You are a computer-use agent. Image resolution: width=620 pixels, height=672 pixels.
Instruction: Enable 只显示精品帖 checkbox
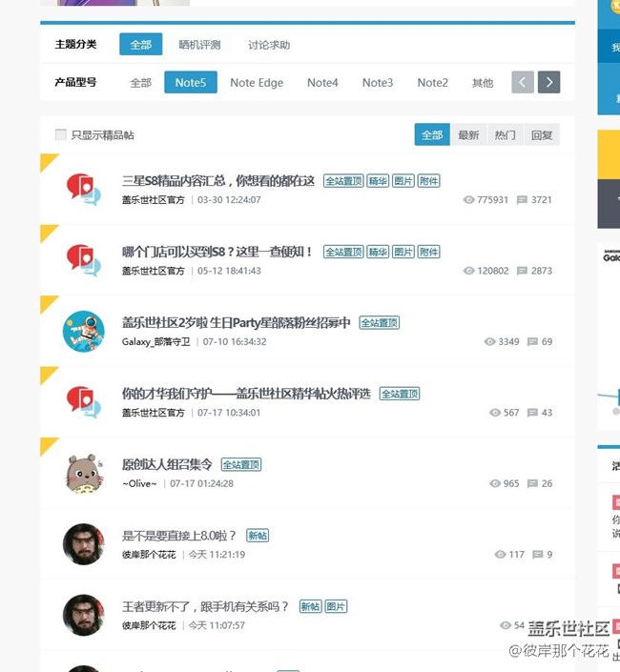(x=61, y=134)
